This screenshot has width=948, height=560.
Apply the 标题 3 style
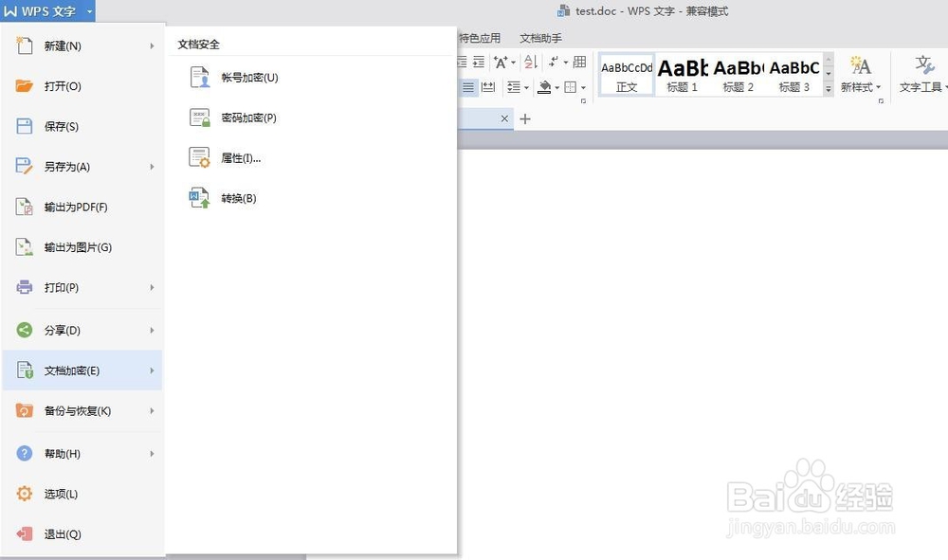(x=794, y=74)
